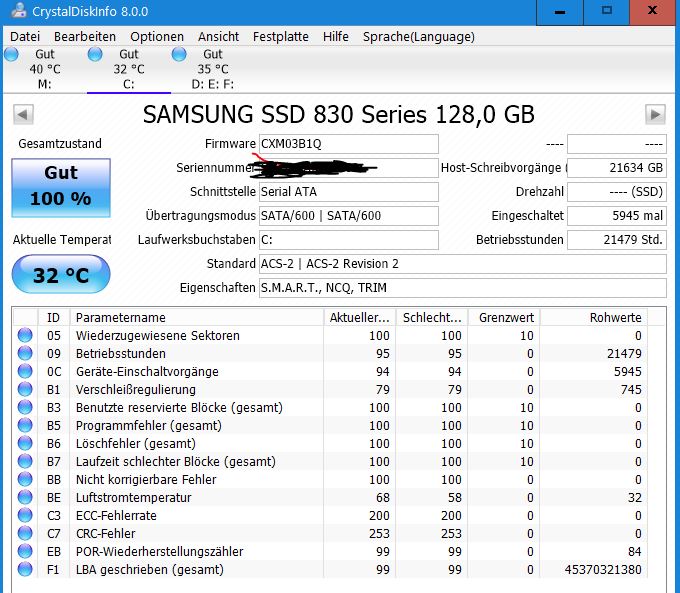Image resolution: width=680 pixels, height=593 pixels.
Task: Click the Firmware field CXM03B1Q
Action: [x=349, y=144]
